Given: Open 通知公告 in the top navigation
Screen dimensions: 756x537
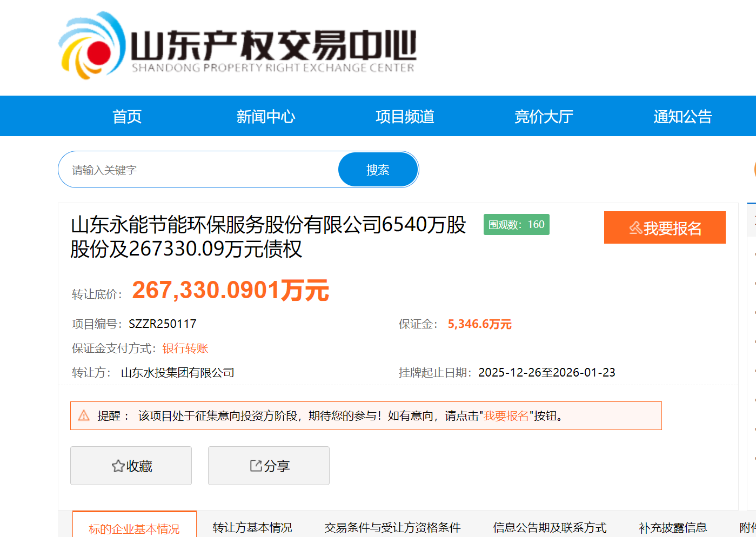Looking at the screenshot, I should click(x=683, y=117).
